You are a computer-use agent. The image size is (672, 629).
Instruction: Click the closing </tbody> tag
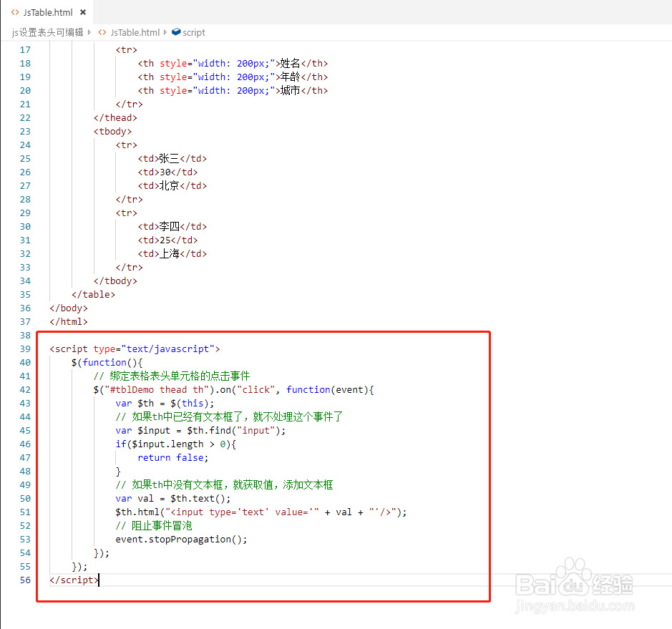115,281
